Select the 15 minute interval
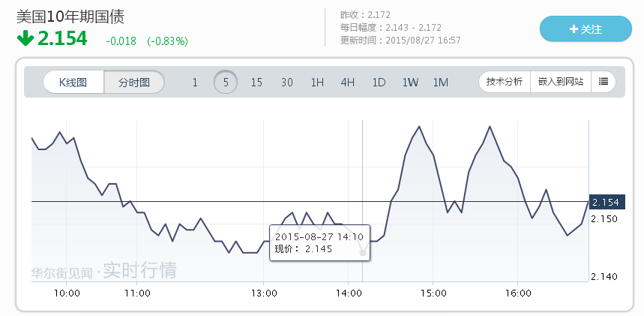 pyautogui.click(x=256, y=83)
